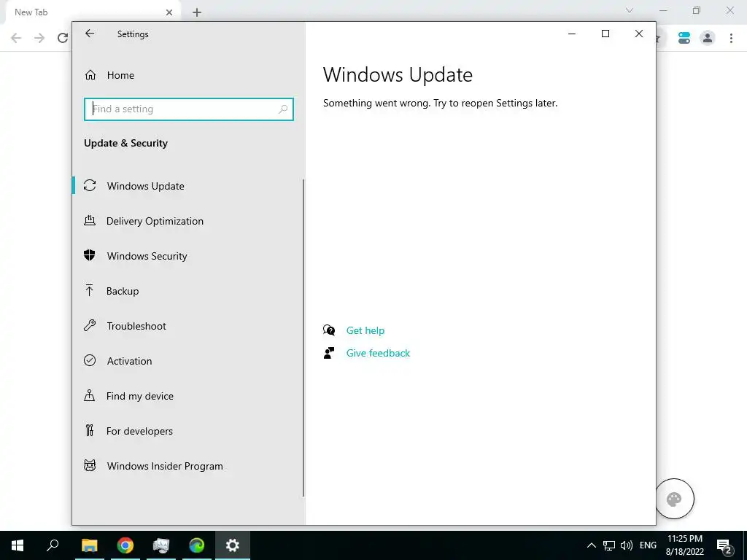The height and width of the screenshot is (560, 747).
Task: Click the Activation checkmark circle icon
Action: 90,360
